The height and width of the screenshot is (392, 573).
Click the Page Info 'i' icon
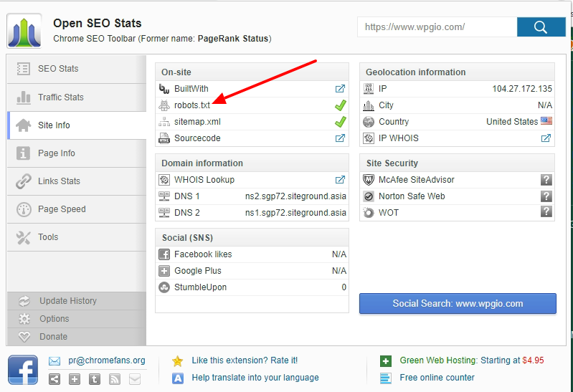tap(23, 153)
